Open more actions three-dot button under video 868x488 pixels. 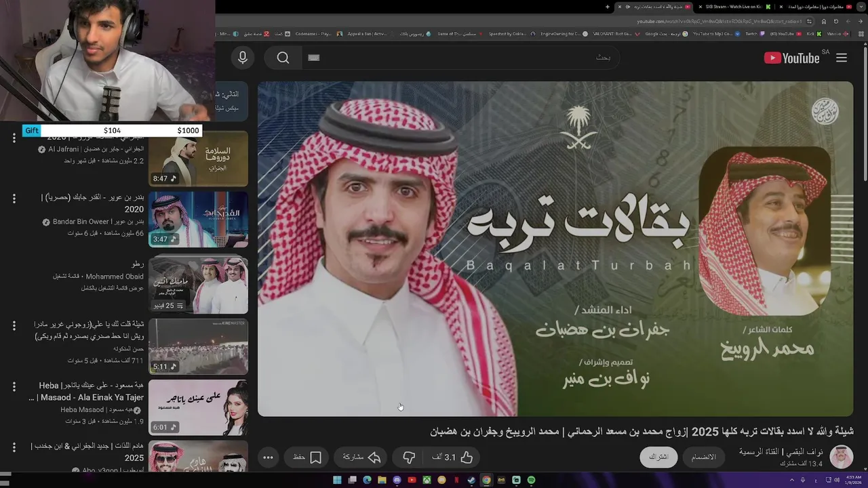[268, 457]
